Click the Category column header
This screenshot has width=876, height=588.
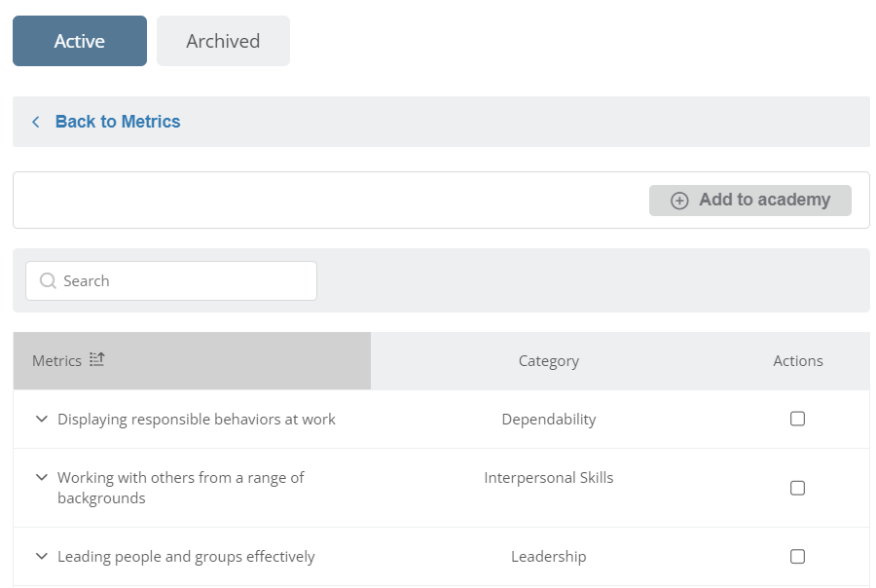point(549,361)
